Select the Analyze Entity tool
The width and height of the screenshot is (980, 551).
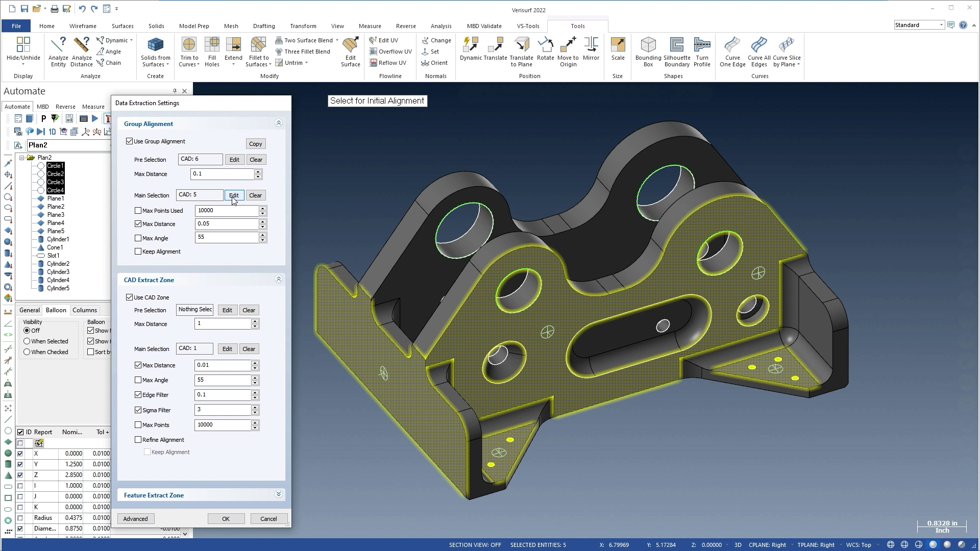(x=58, y=51)
